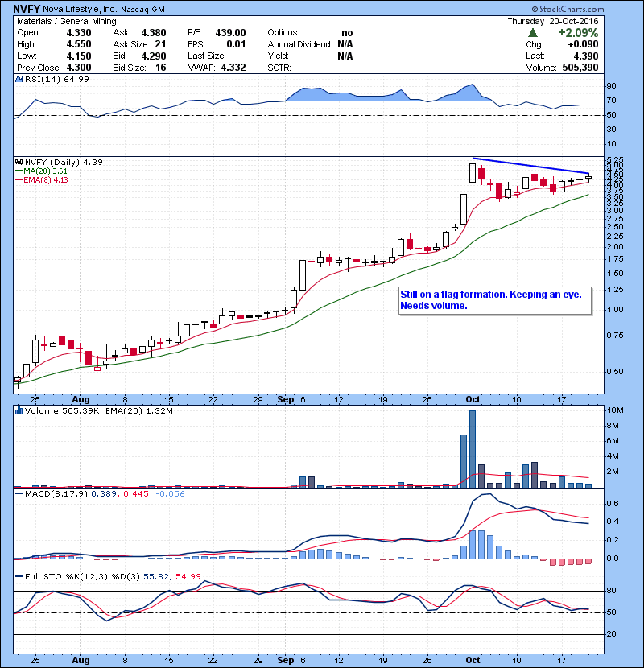Click the Volume panel bar-chart icon
644x668 pixels.
click(x=19, y=410)
